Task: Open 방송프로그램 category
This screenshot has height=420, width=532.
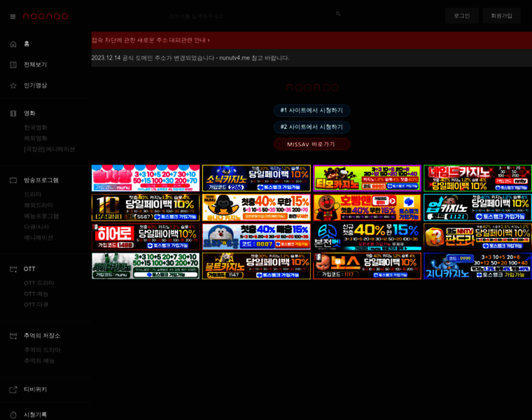Action: tap(41, 180)
